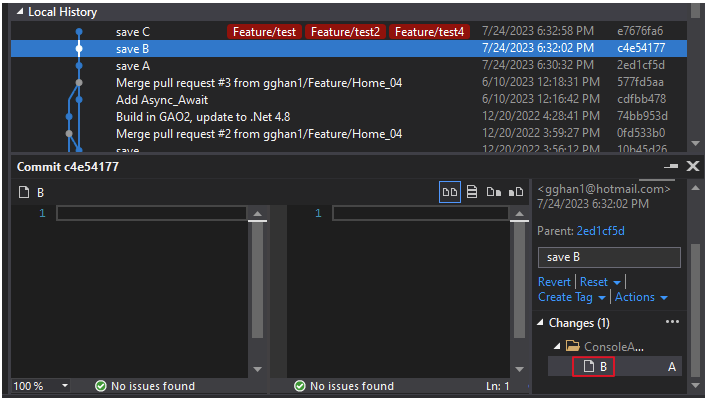Click graph node of save A commit
Screen dimensions: 705x402
[79, 66]
